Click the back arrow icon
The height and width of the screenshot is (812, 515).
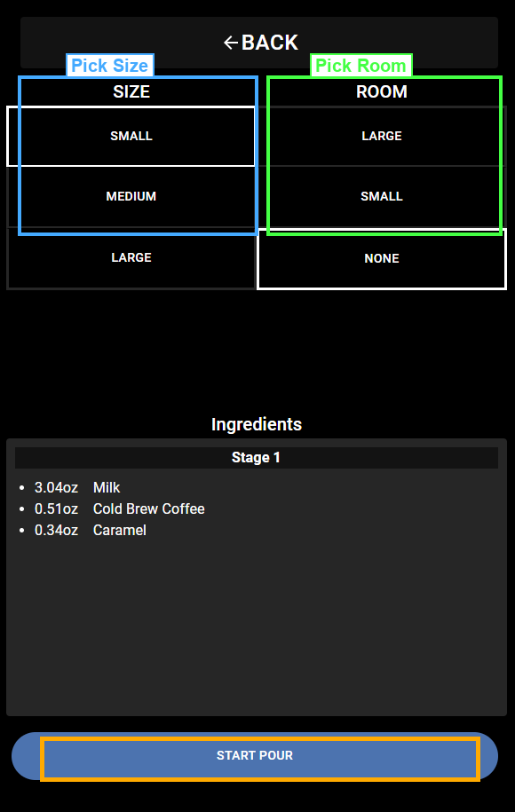232,42
